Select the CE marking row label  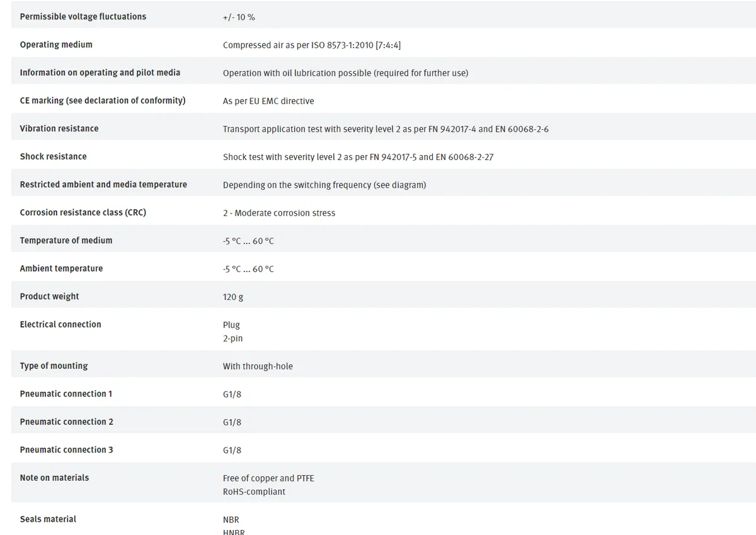click(103, 101)
